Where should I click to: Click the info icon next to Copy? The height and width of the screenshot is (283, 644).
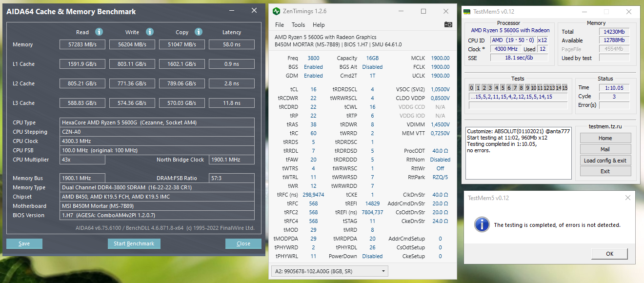[x=199, y=32]
